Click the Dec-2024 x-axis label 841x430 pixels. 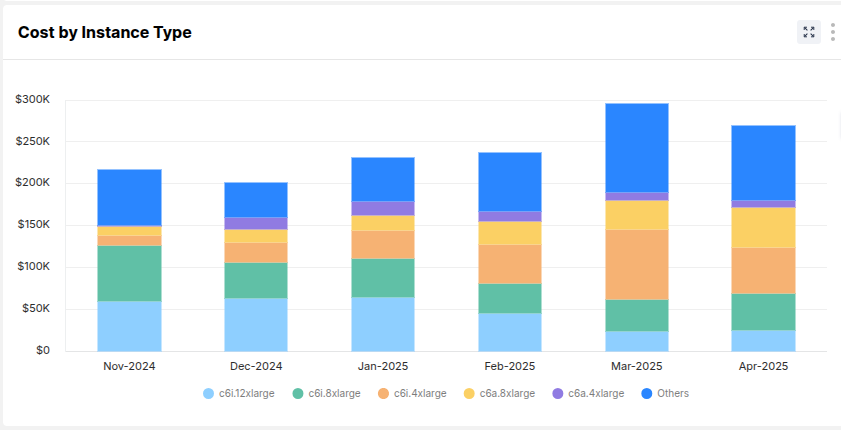point(255,366)
